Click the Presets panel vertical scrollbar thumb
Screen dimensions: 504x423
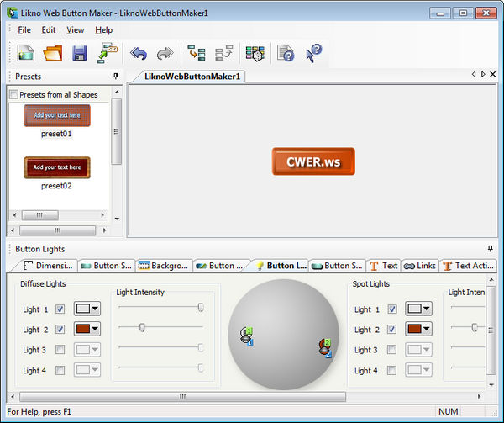(117, 131)
